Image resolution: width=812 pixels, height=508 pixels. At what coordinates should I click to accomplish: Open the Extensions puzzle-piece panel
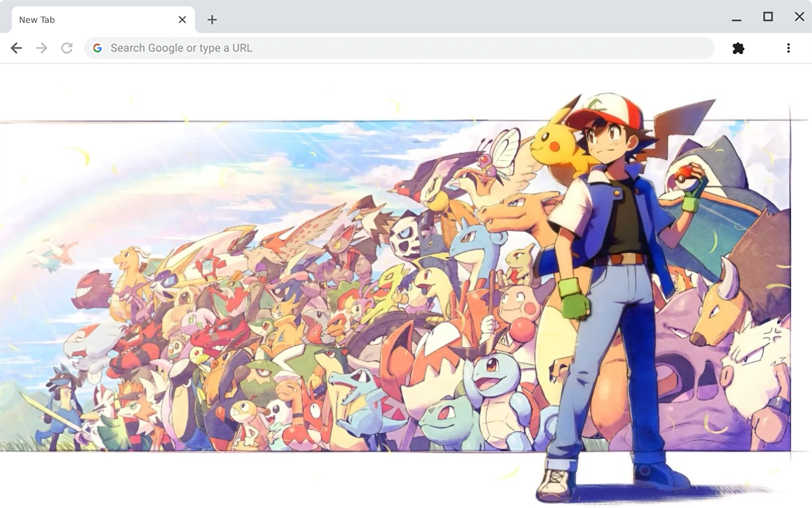[738, 48]
